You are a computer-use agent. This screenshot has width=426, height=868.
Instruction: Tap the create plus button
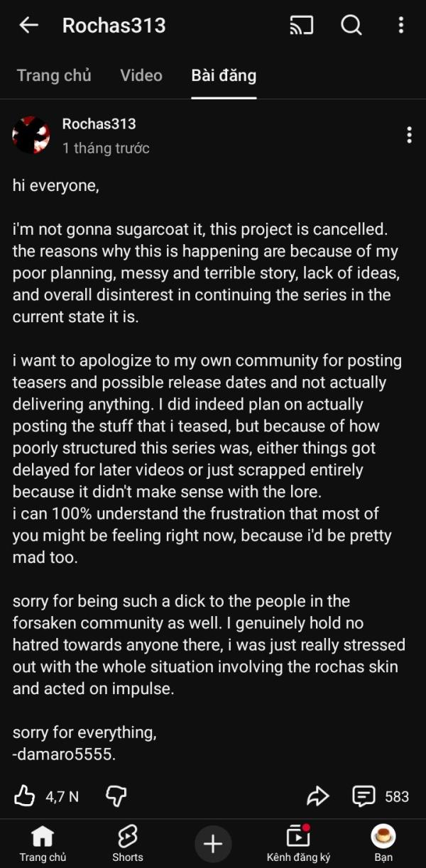click(213, 843)
